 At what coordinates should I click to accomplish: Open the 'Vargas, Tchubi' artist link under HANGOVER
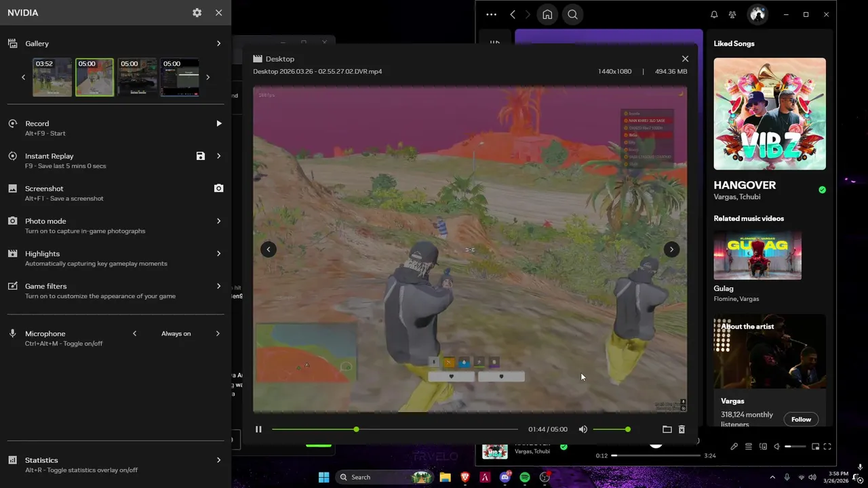click(737, 197)
